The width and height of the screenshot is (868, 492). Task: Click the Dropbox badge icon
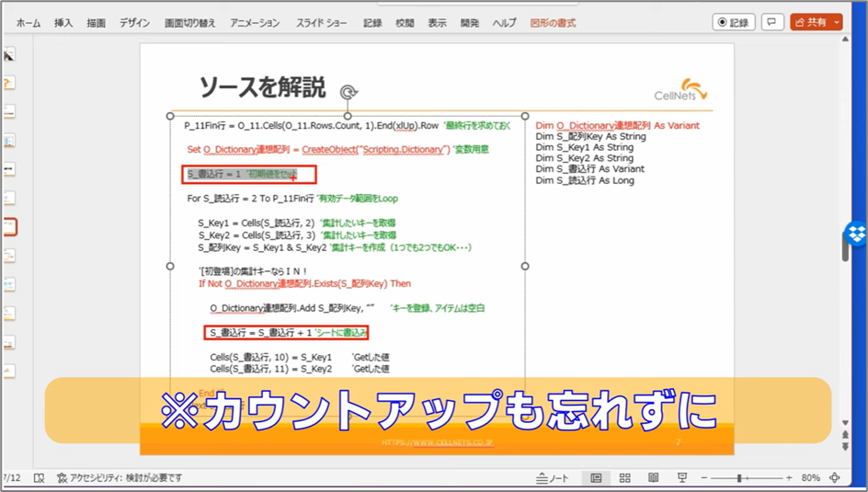coord(857,234)
